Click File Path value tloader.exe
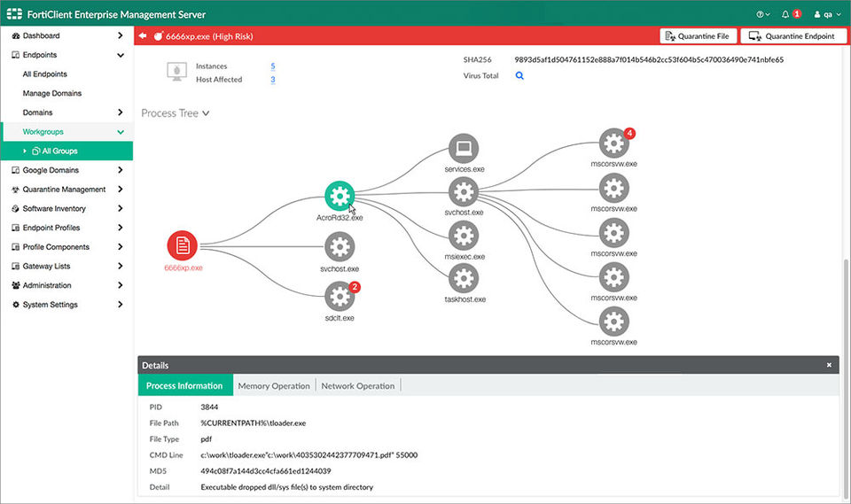The width and height of the screenshot is (851, 504). 253,423
